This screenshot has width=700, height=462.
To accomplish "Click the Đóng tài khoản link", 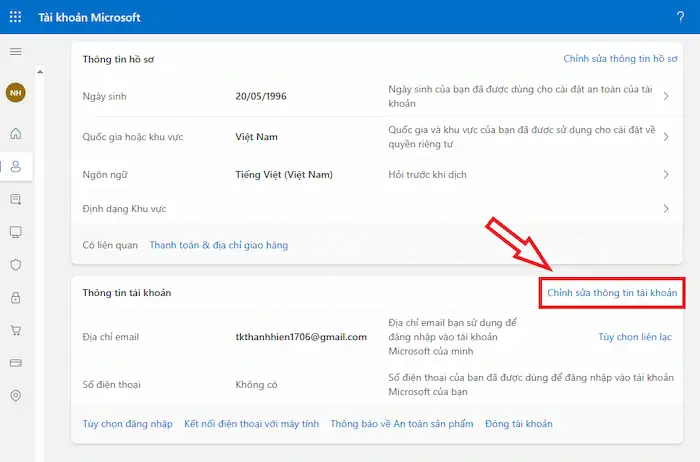I will click(x=519, y=424).
